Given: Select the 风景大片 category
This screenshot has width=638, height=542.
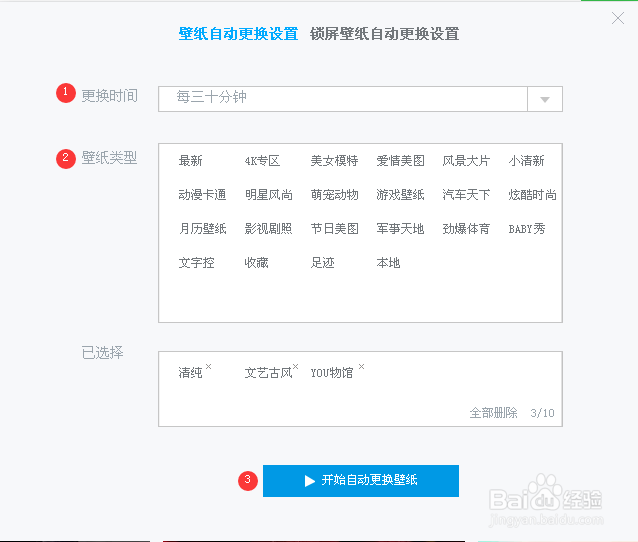Looking at the screenshot, I should [466, 161].
